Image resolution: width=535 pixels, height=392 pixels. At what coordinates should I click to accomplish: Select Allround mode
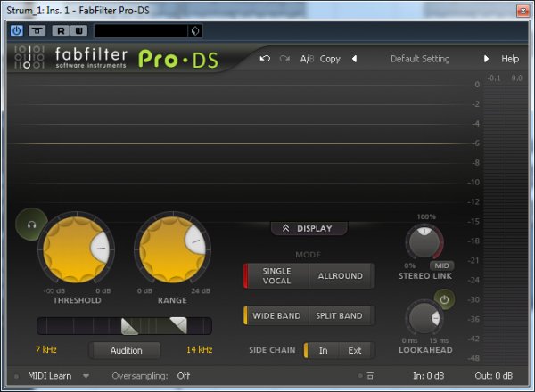click(341, 276)
